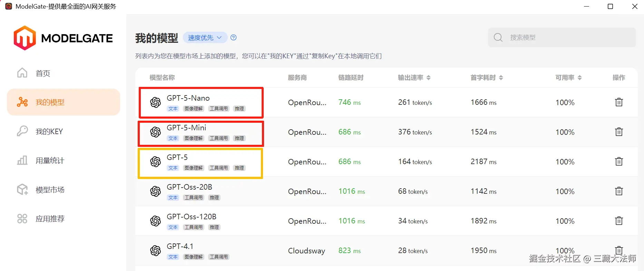Click the OpenAI icon for GPT-5-Nano
The width and height of the screenshot is (644, 271).
pyautogui.click(x=155, y=102)
